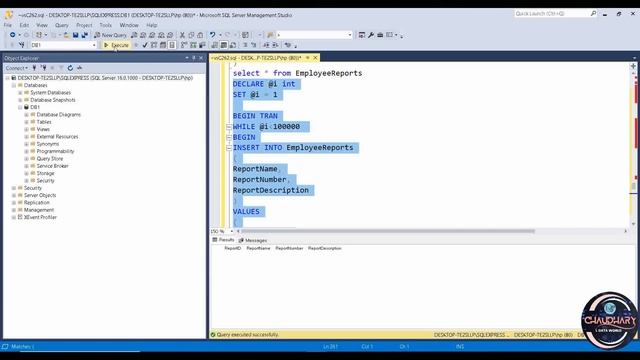Click the Execute button

coord(116,45)
